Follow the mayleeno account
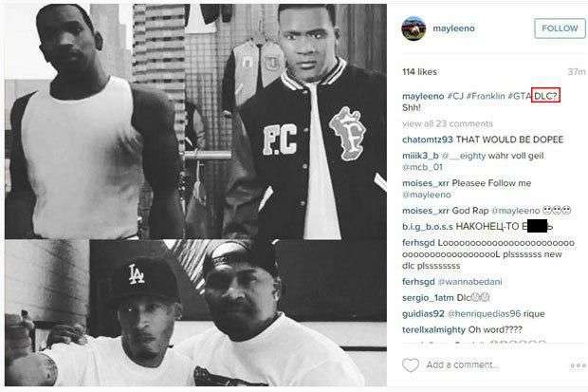This screenshot has width=588, height=392. (x=560, y=28)
